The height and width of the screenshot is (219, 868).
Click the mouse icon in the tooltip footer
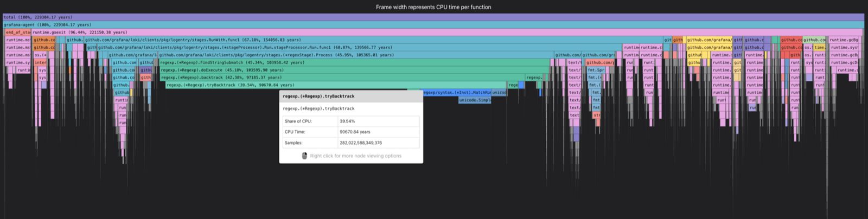(x=304, y=156)
